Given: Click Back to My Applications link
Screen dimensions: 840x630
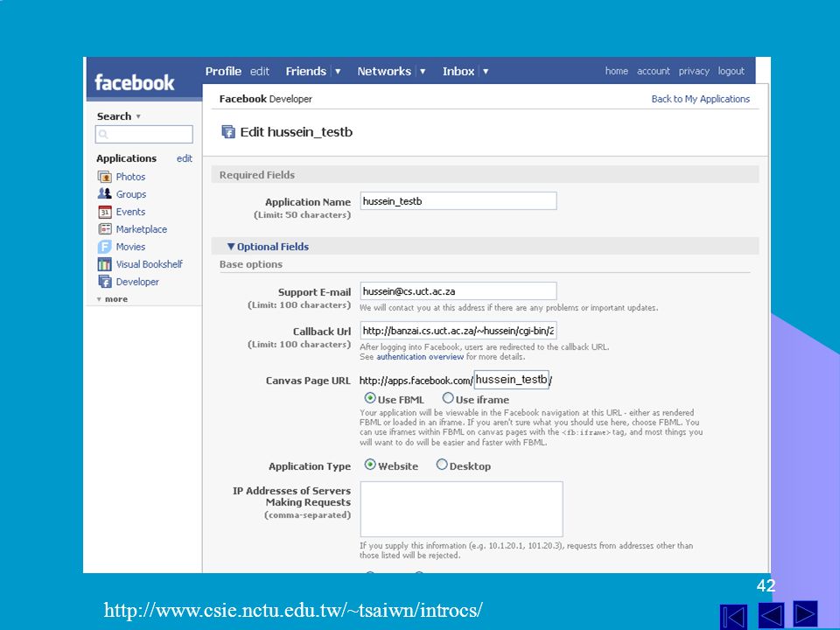Looking at the screenshot, I should pyautogui.click(x=701, y=99).
